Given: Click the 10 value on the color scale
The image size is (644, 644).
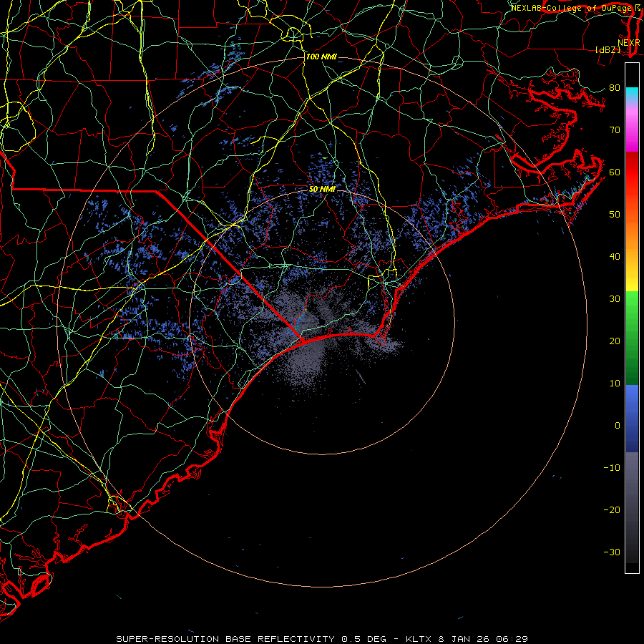Looking at the screenshot, I should pos(615,384).
